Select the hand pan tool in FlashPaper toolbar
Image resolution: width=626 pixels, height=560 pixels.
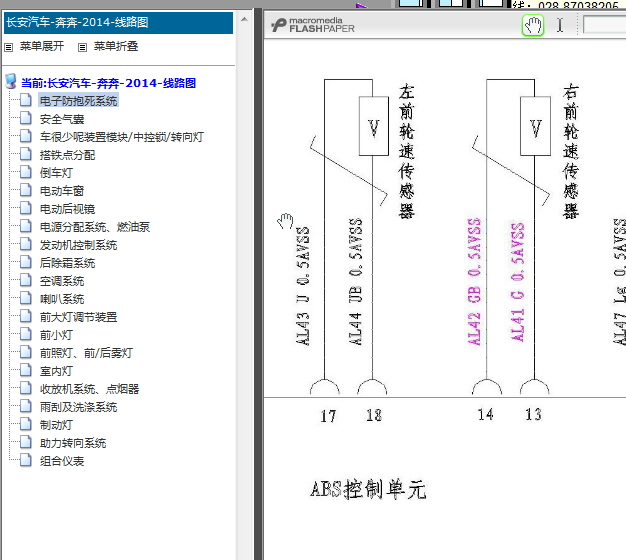[x=533, y=26]
